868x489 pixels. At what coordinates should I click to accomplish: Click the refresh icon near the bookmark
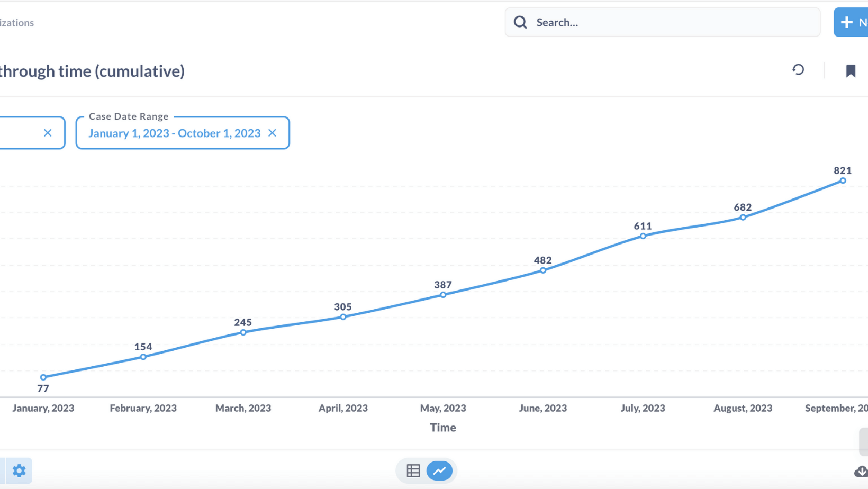coord(798,70)
